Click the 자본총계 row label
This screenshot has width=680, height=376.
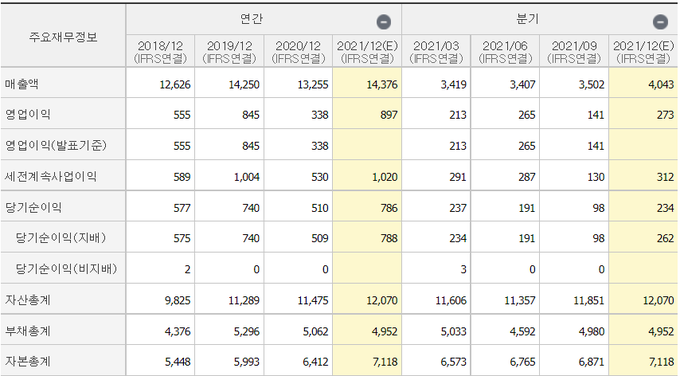coord(28,361)
